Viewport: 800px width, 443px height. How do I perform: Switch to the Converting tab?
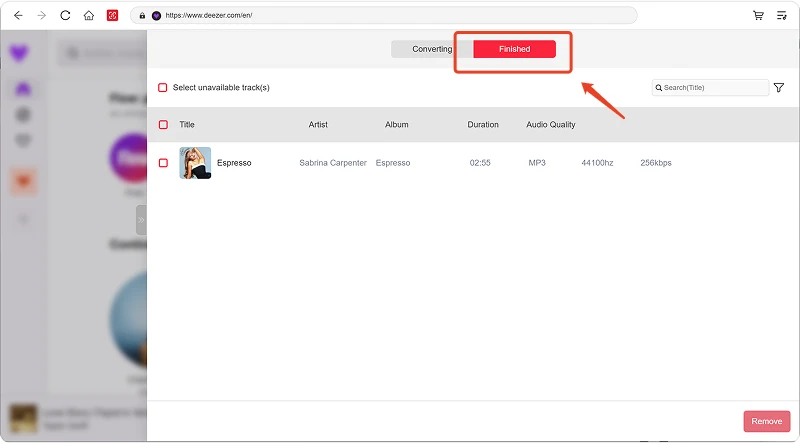[x=432, y=49]
